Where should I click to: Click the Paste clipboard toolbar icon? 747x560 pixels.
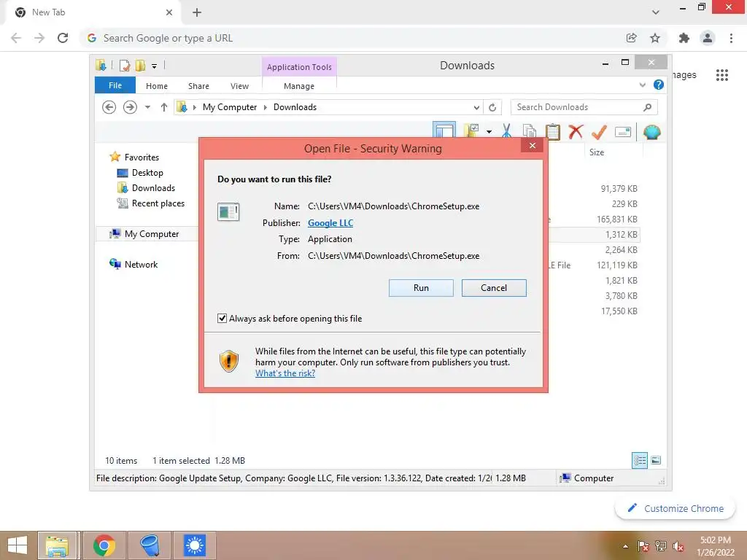[x=553, y=131]
